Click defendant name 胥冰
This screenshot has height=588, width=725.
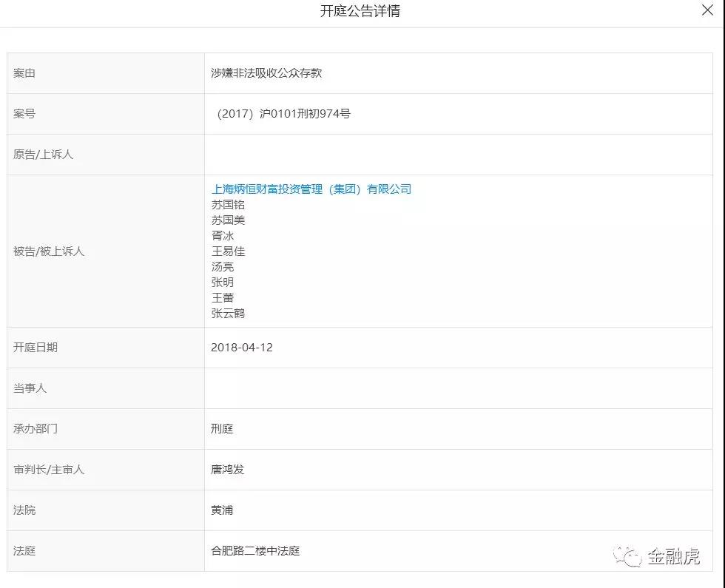(223, 236)
